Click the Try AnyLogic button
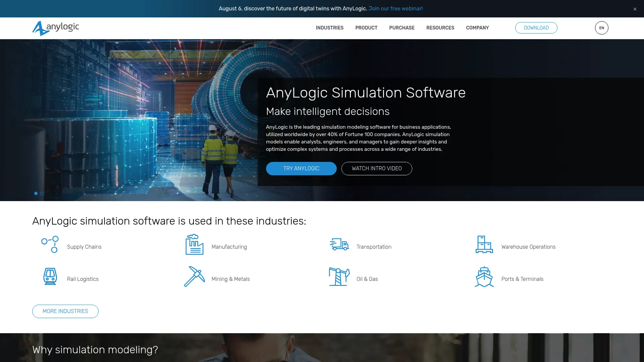The image size is (644, 362). (x=301, y=169)
